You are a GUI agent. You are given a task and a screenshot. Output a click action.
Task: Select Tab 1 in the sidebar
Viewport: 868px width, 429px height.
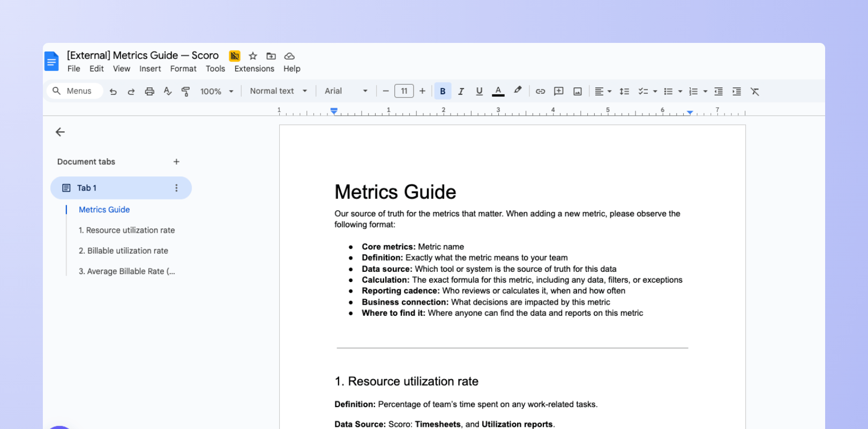(121, 188)
